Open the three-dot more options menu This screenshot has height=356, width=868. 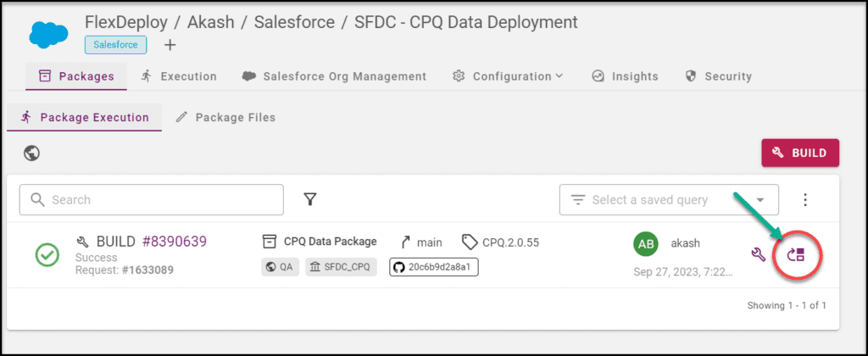805,199
